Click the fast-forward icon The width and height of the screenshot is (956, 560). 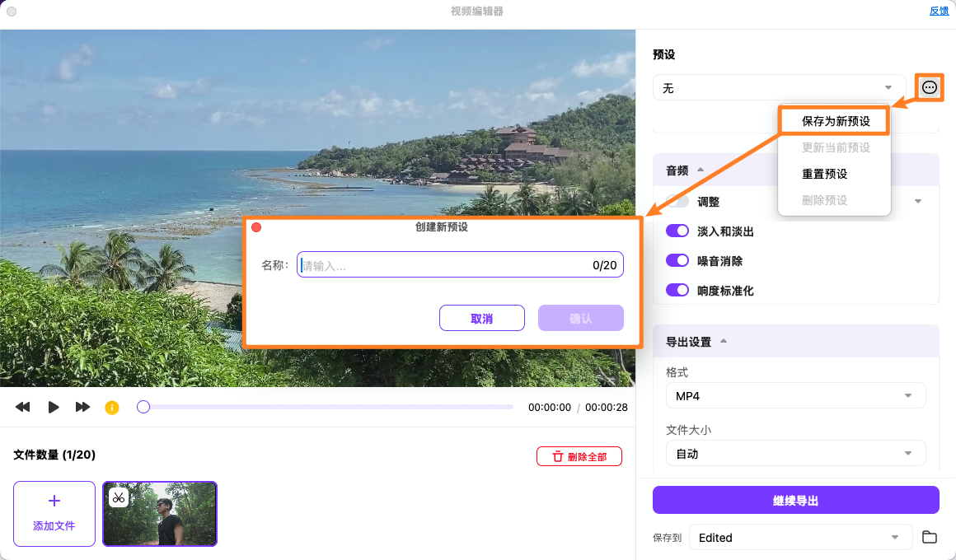pyautogui.click(x=82, y=406)
